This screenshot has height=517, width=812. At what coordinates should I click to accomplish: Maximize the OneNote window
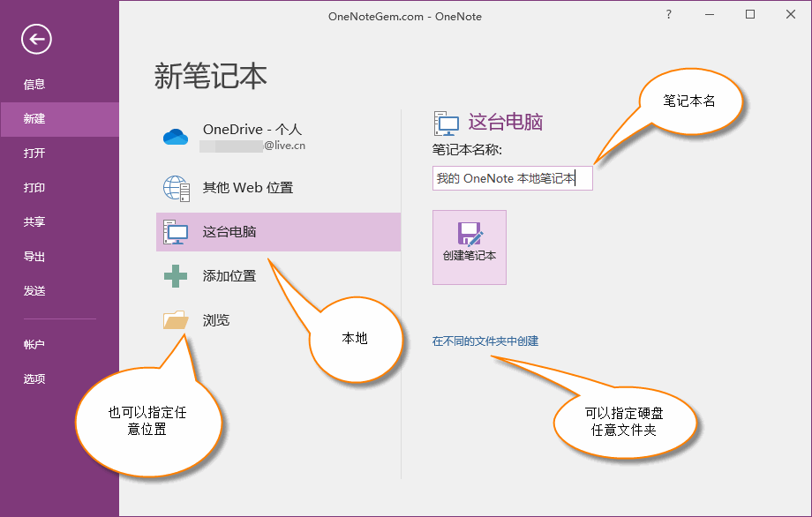pos(750,14)
